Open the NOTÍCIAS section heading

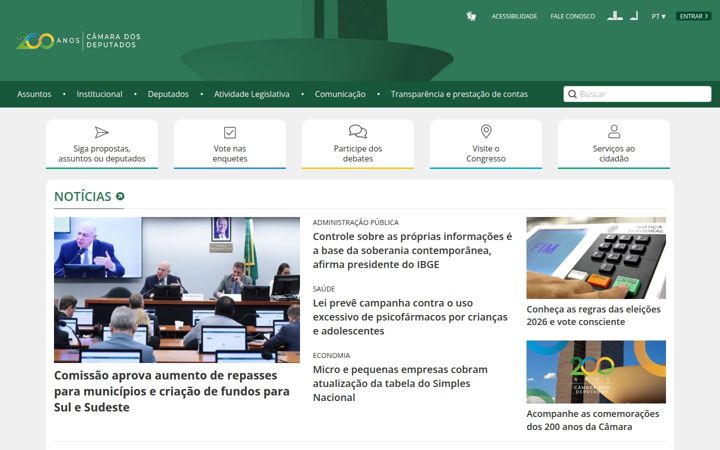83,197
